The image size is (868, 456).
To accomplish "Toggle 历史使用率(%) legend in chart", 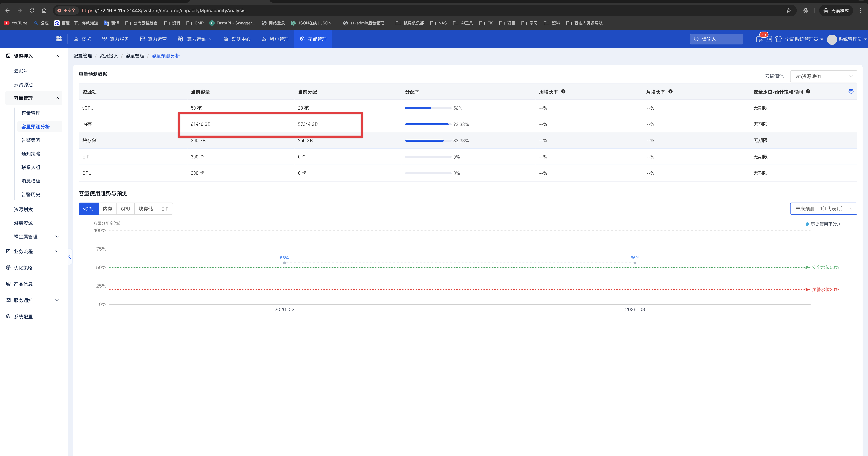I will pos(822,224).
